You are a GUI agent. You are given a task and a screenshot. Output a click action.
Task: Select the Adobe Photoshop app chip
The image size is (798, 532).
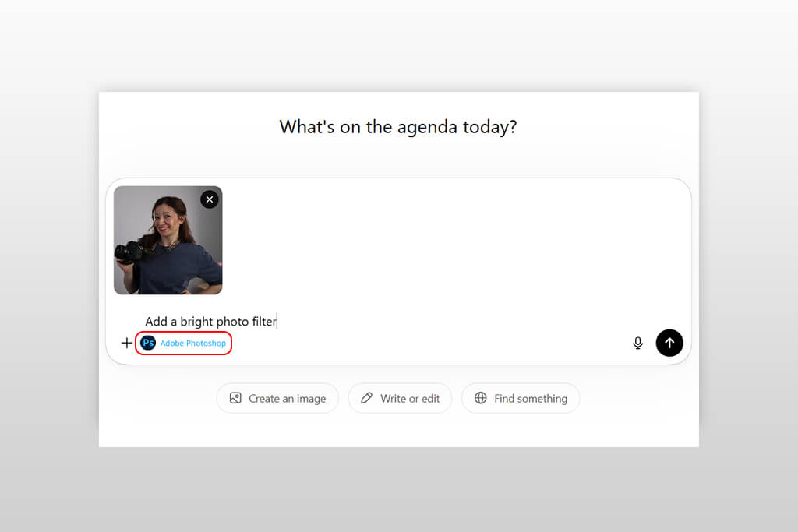click(x=183, y=343)
